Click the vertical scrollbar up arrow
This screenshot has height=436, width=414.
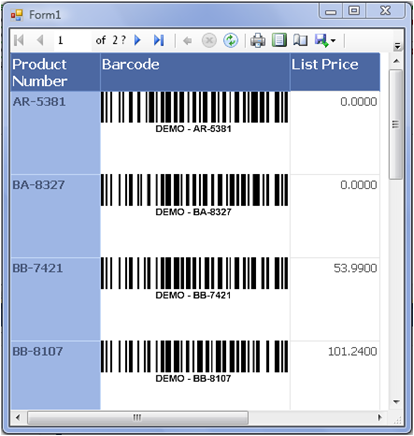pos(396,61)
